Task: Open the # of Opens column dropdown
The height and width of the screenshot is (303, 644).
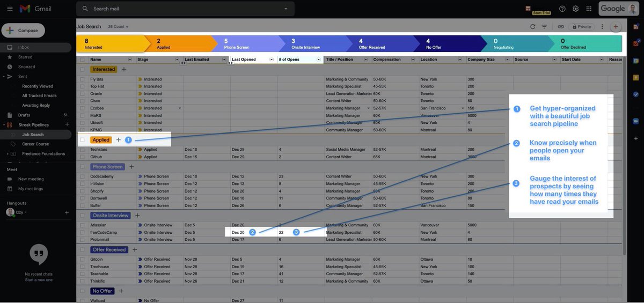Action: tap(319, 60)
